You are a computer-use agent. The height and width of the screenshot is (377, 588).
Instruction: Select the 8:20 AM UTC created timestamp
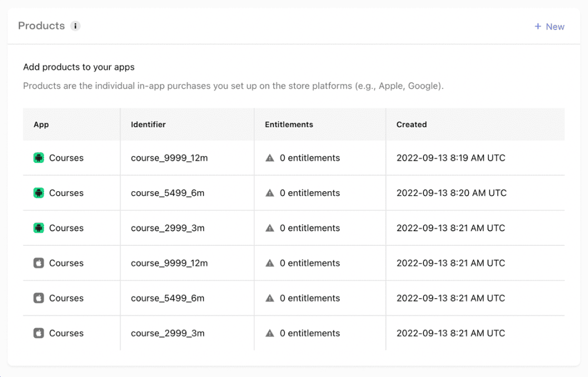coord(451,193)
